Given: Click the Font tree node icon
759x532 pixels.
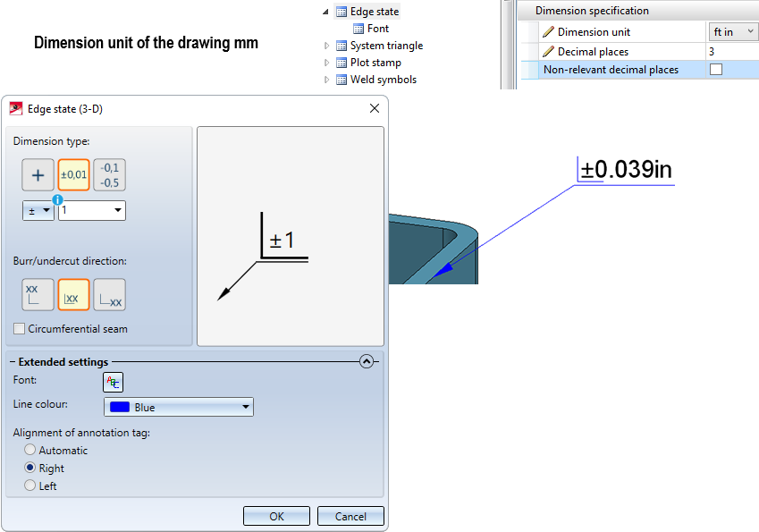Looking at the screenshot, I should 358,29.
